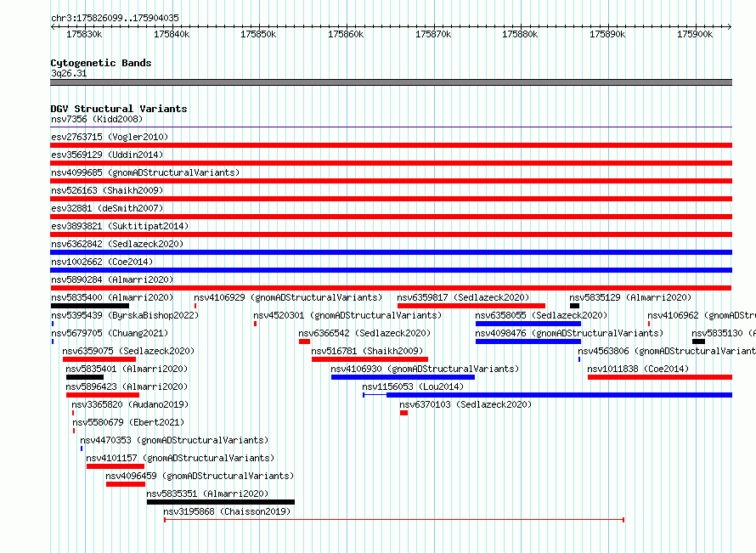This screenshot has width=756, height=553.
Task: Click nsv6359817 (Sedlazeck2020) red bar
Action: (x=471, y=306)
